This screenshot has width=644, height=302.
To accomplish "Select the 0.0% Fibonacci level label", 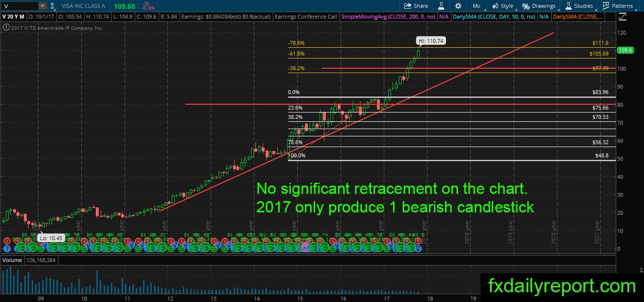I will point(294,92).
